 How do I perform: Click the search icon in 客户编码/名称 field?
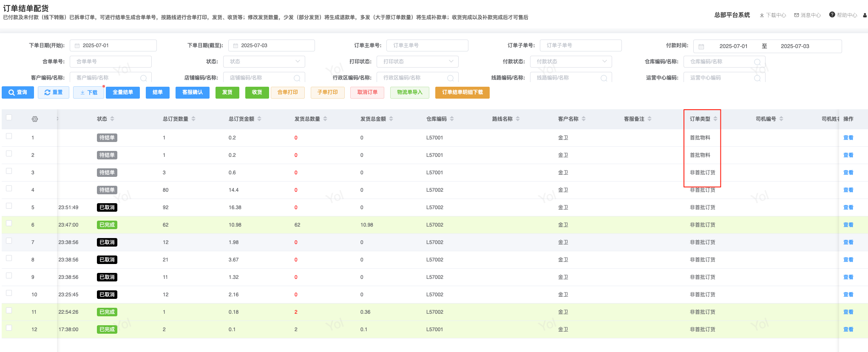pos(144,78)
